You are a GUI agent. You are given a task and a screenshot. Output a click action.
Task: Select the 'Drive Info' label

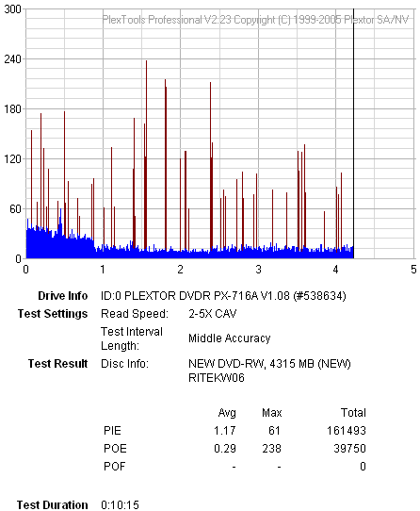[x=63, y=296]
